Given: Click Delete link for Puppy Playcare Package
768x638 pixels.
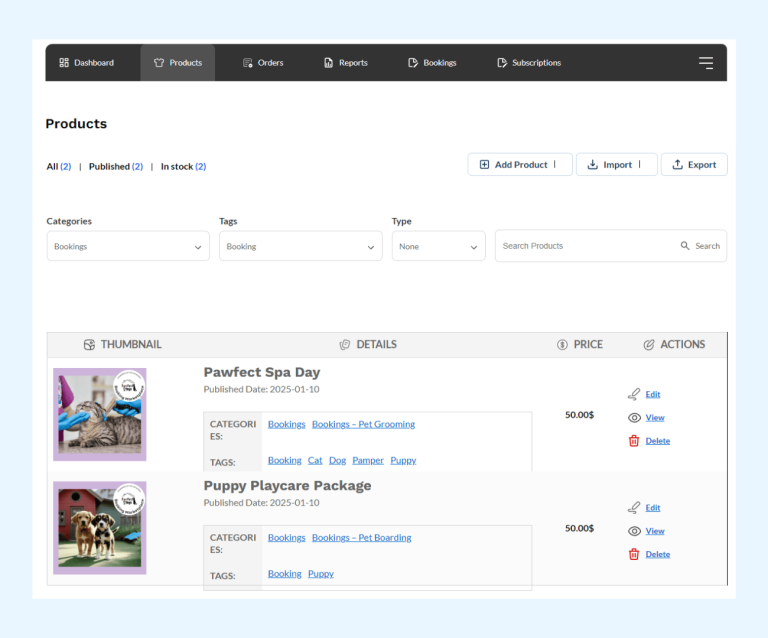Looking at the screenshot, I should point(658,554).
